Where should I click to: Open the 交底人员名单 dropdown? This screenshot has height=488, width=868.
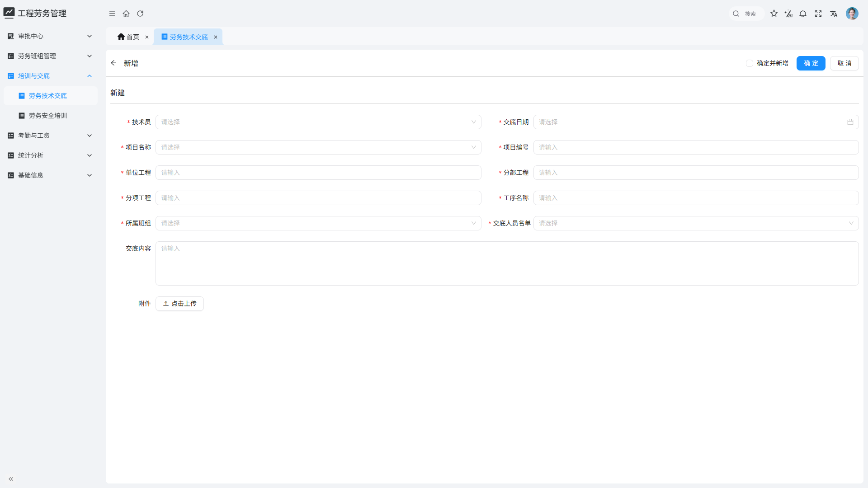click(x=696, y=223)
